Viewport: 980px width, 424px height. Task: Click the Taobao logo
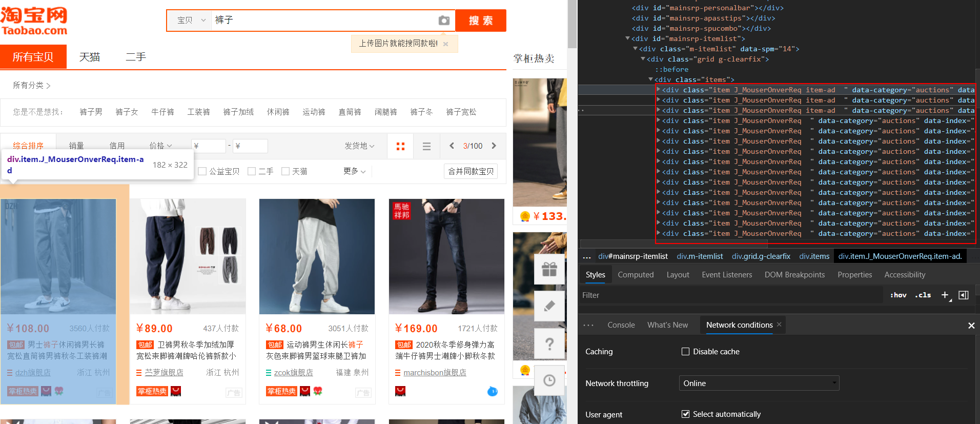pyautogui.click(x=34, y=22)
